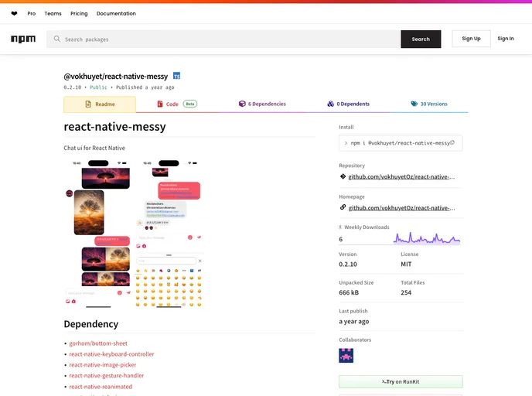The width and height of the screenshot is (532, 396).
Task: Click the homepage chain-link icon
Action: 343,207
